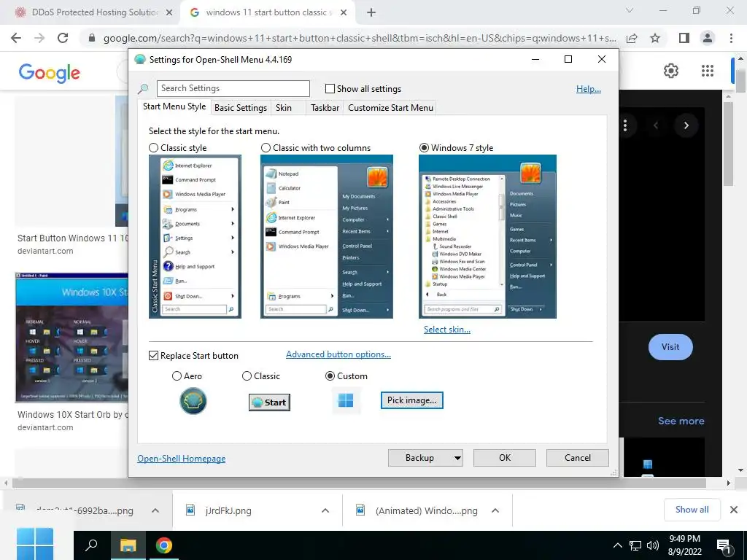This screenshot has width=747, height=560.
Task: Open the Google apps grid icon
Action: [x=708, y=71]
